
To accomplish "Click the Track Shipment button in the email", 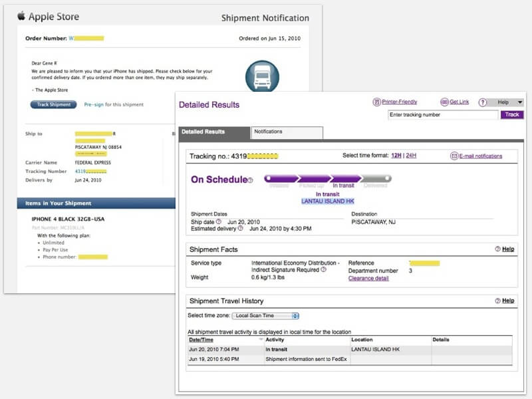I will tap(54, 104).
